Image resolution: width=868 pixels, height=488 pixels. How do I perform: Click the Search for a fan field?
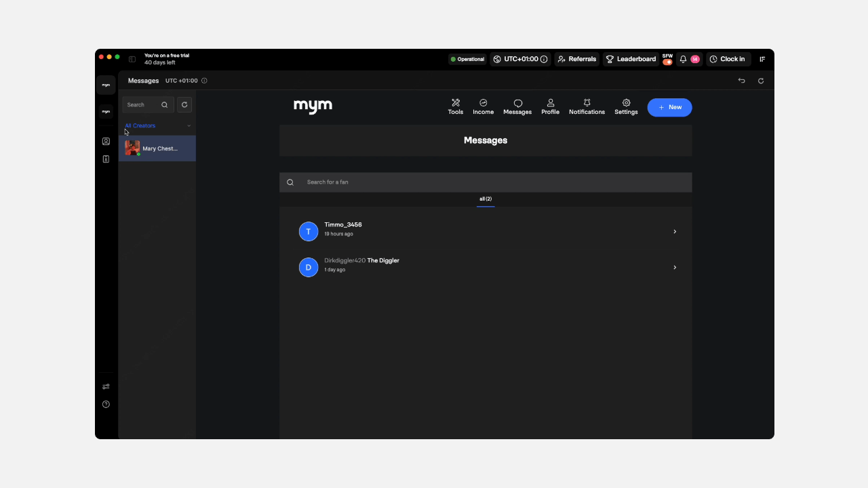click(486, 182)
